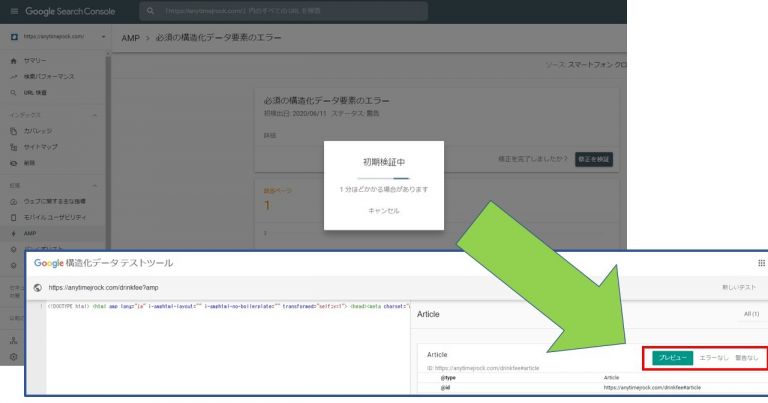
Task: Open the Google apps grid icon
Action: [x=761, y=263]
